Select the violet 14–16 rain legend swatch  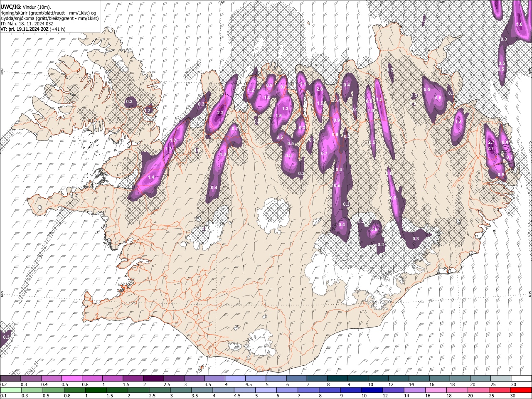coord(414,390)
